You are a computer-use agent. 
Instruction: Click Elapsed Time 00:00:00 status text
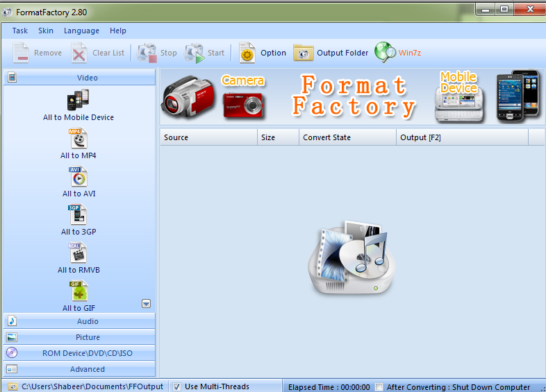(x=329, y=387)
